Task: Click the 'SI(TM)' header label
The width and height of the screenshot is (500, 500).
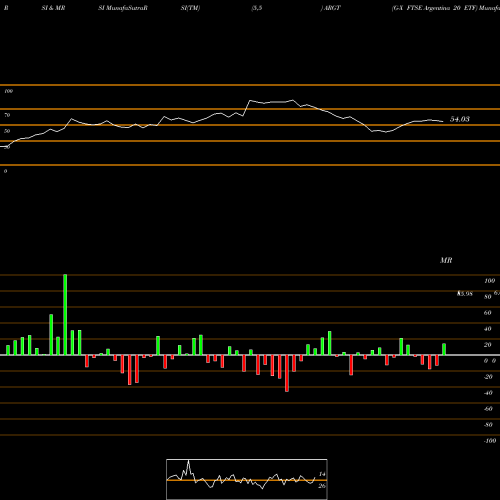Action: coord(190,8)
